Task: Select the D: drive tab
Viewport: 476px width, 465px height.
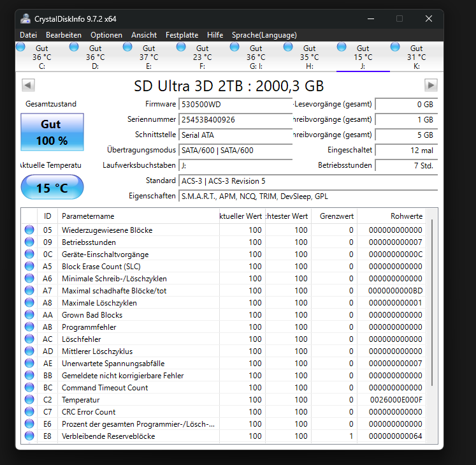Action: 96,57
